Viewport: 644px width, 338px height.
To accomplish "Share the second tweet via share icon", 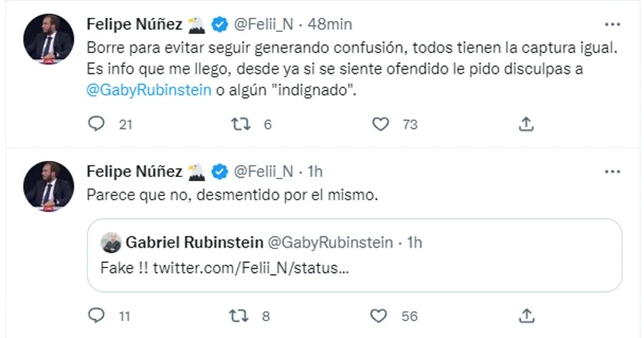I will tap(527, 316).
